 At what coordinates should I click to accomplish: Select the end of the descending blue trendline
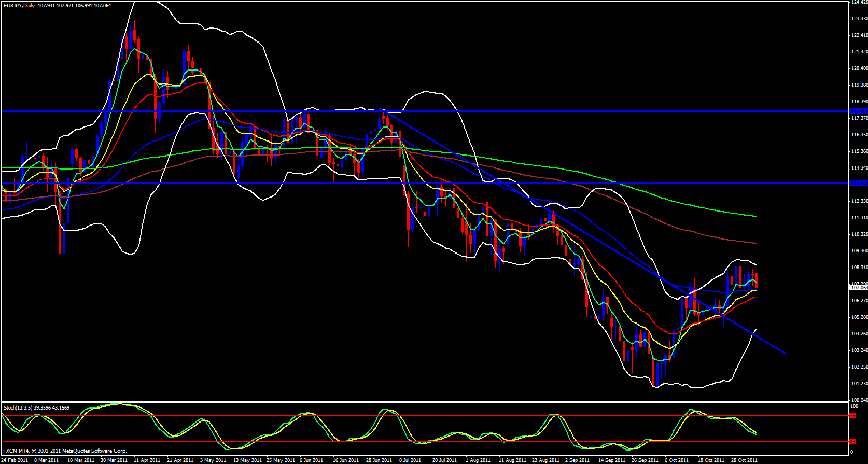point(787,354)
